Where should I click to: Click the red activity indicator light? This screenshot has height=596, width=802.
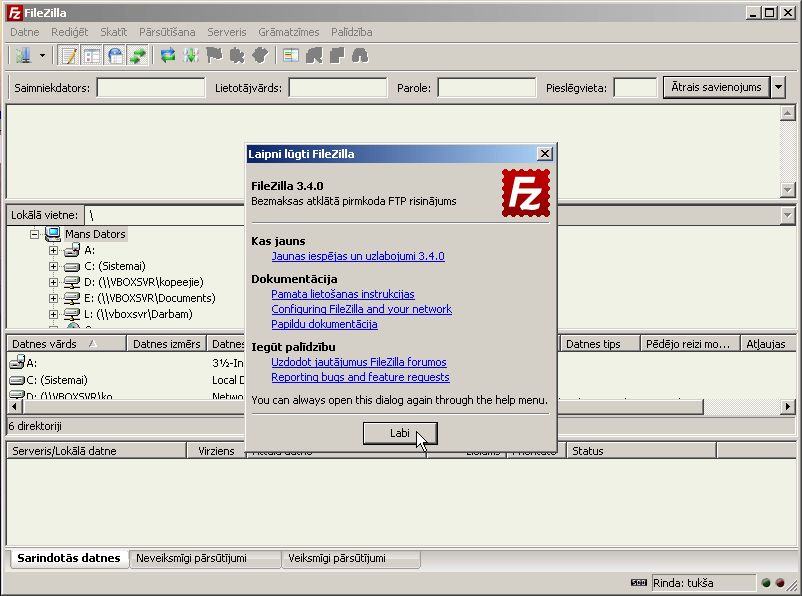[x=780, y=583]
